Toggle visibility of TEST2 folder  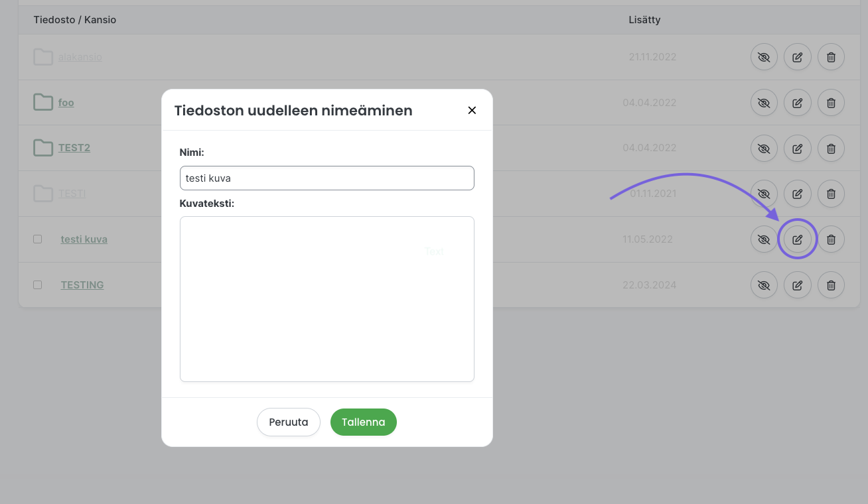pos(764,148)
